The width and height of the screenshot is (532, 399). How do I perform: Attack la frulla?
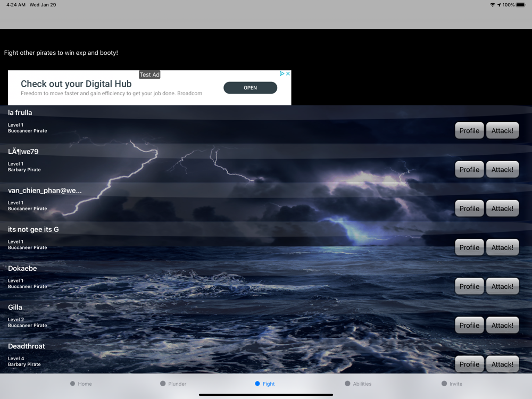pos(502,131)
